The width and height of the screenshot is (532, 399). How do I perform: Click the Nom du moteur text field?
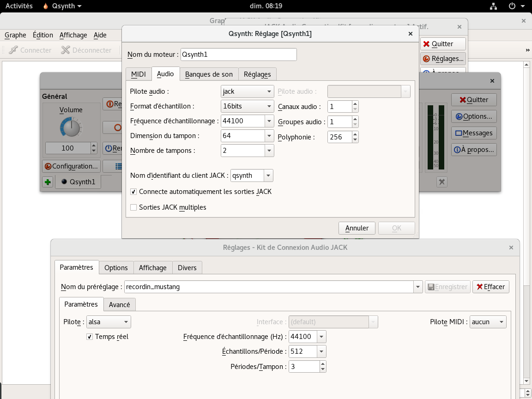point(238,54)
